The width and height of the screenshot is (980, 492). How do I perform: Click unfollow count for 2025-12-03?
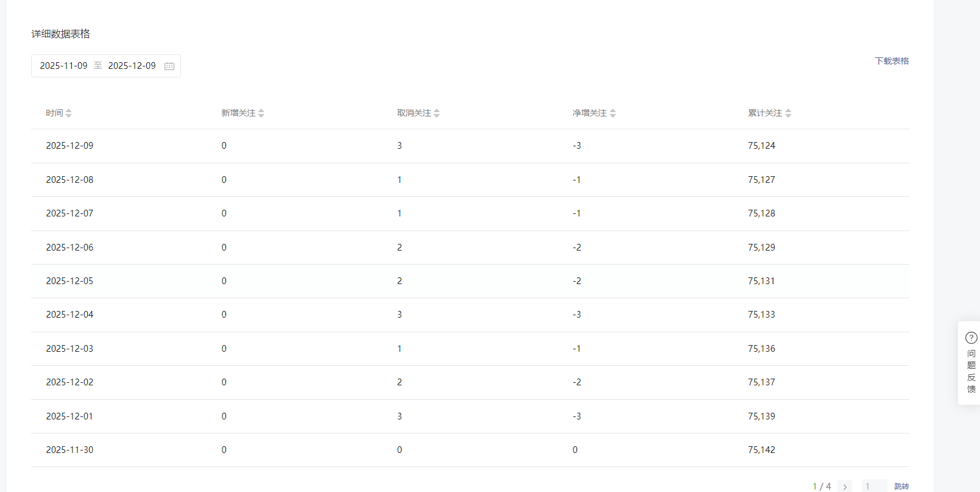(400, 349)
